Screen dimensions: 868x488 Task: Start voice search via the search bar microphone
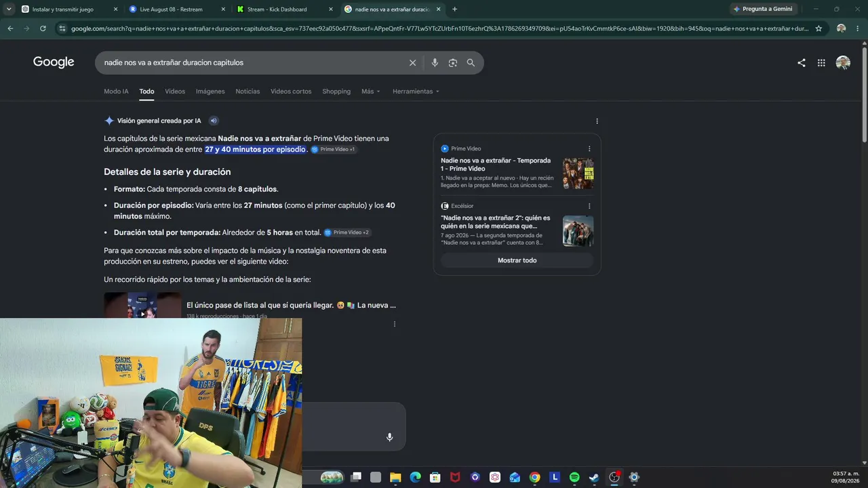tap(435, 63)
